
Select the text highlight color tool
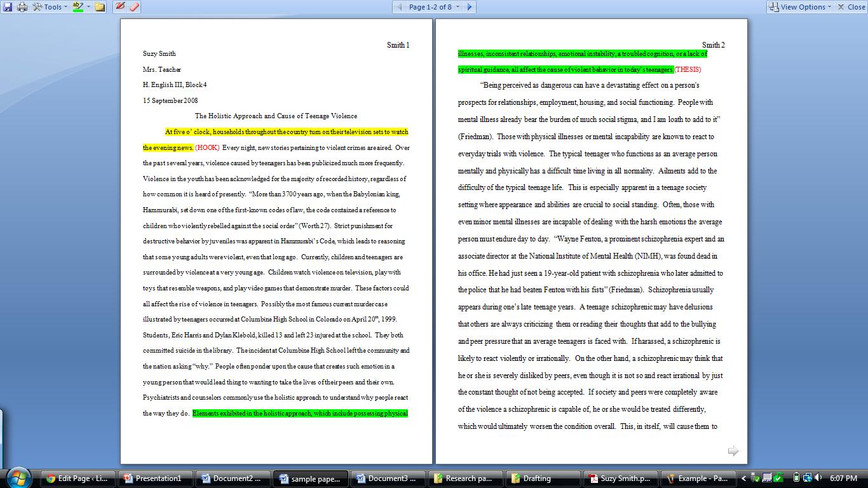tap(78, 7)
